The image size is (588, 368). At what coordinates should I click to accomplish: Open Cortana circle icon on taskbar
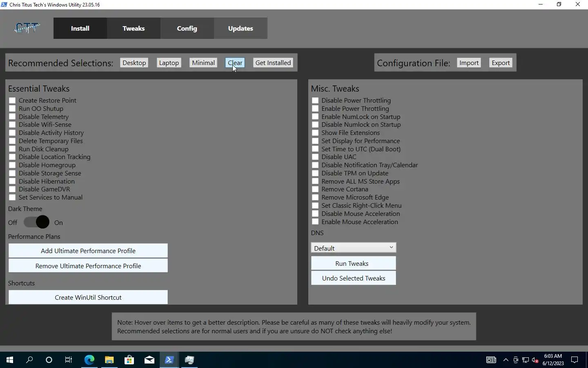pyautogui.click(x=49, y=360)
